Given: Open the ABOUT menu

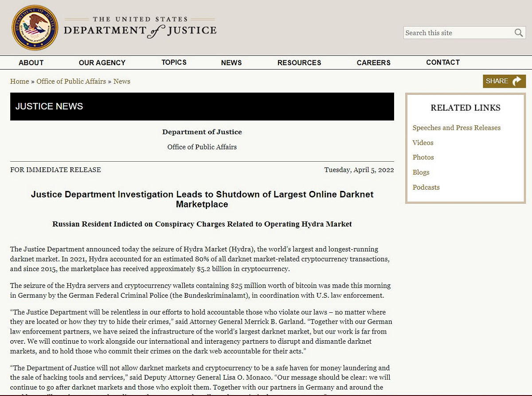Looking at the screenshot, I should coord(31,62).
